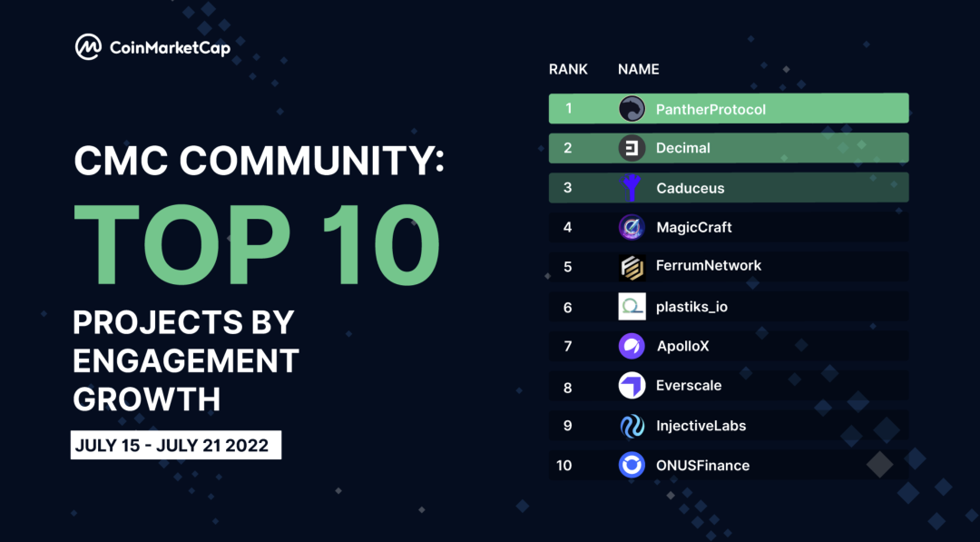Click the ONUSFinance project name
The width and height of the screenshot is (980, 542).
(702, 466)
